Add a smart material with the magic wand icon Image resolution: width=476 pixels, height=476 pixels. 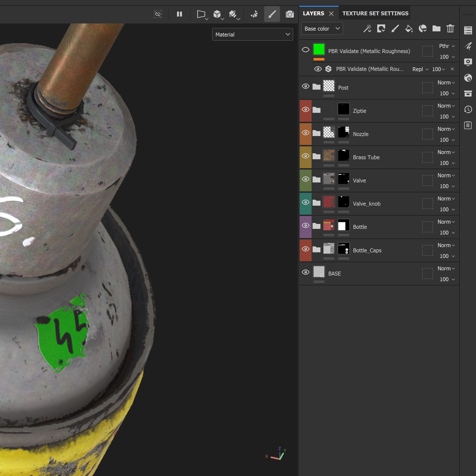(x=368, y=28)
